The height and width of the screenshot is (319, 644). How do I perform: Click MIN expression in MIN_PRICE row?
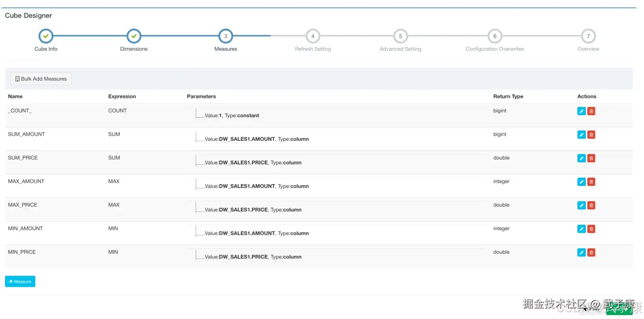pyautogui.click(x=113, y=252)
